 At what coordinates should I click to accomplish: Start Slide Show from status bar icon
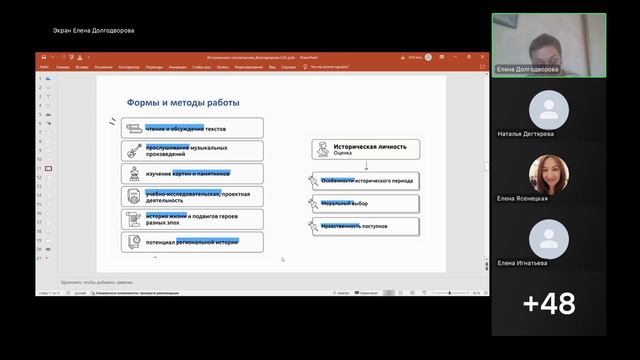pos(424,293)
